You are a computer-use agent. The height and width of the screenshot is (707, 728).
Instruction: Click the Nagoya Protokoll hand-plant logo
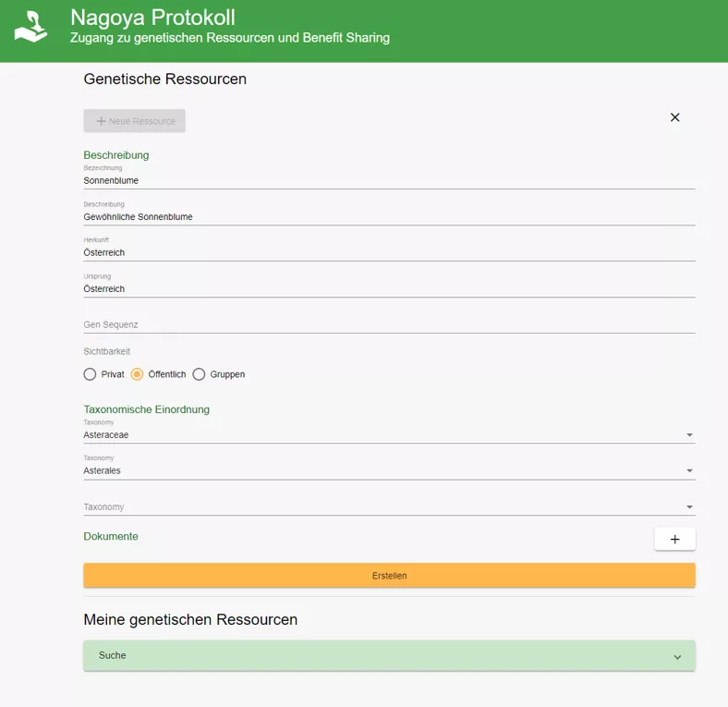click(30, 27)
